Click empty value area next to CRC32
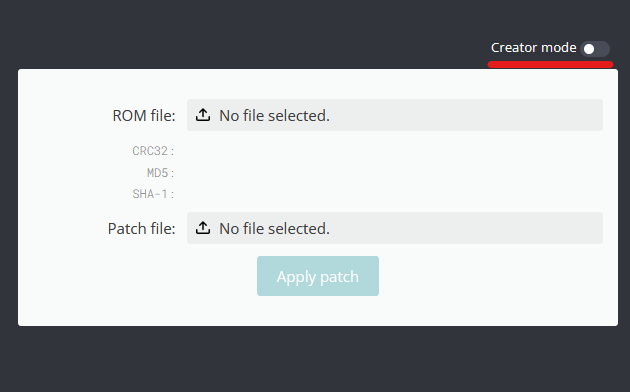Viewport: 630px width, 392px height. pyautogui.click(x=395, y=151)
